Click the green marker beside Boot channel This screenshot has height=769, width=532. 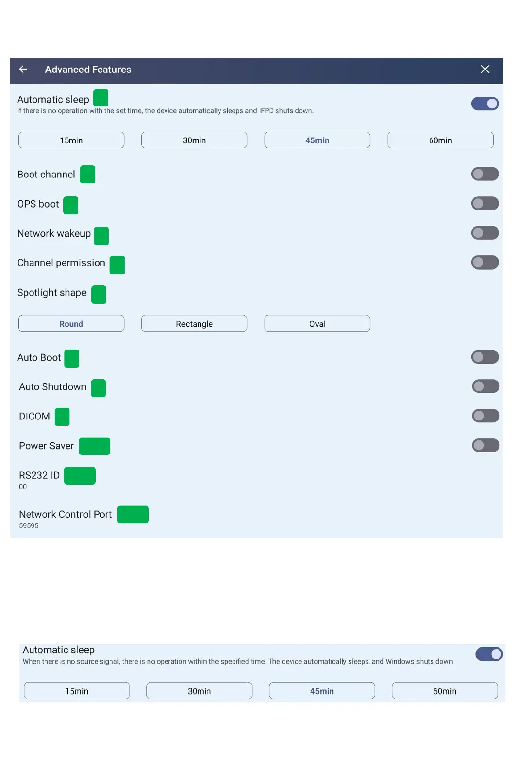click(87, 175)
